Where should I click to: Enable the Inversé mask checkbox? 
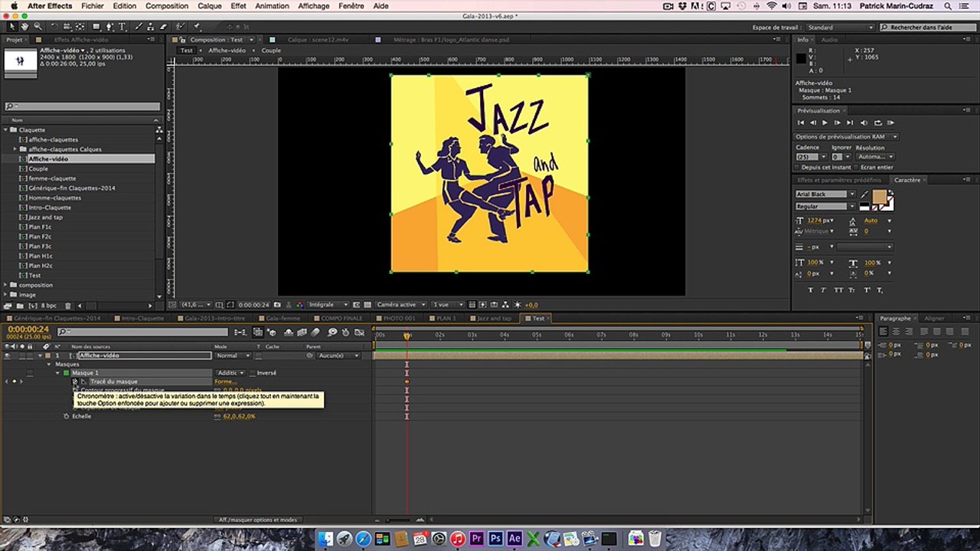tap(251, 373)
